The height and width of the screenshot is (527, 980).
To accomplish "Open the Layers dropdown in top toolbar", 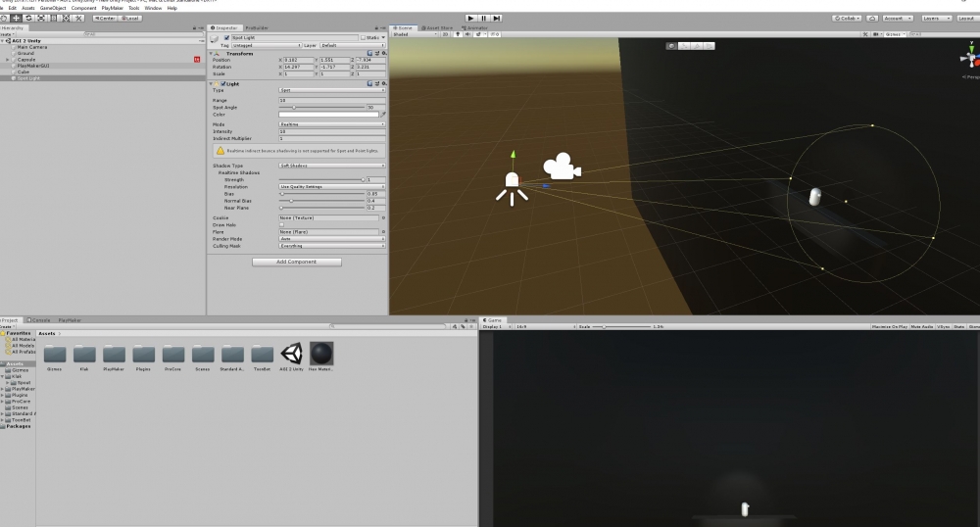I will pyautogui.click(x=937, y=18).
